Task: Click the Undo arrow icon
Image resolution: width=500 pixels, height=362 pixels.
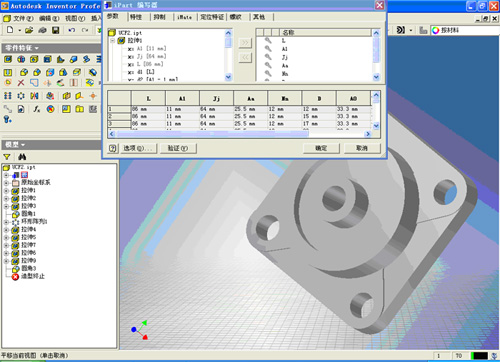Action: pyautogui.click(x=71, y=30)
